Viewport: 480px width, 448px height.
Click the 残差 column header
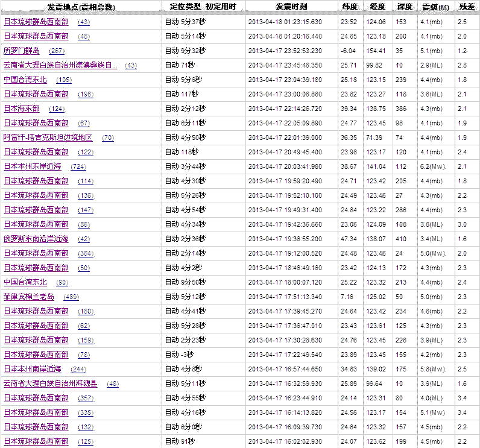(467, 7)
